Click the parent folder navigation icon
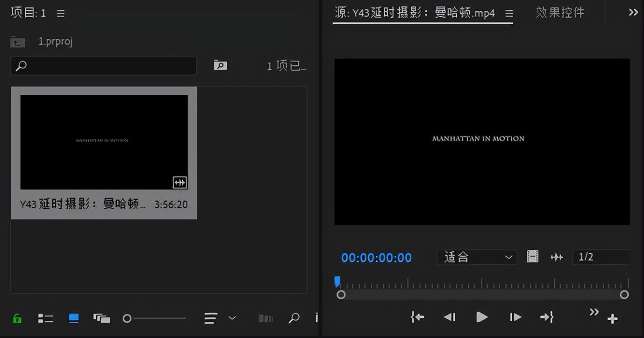The width and height of the screenshot is (644, 338). pyautogui.click(x=18, y=42)
